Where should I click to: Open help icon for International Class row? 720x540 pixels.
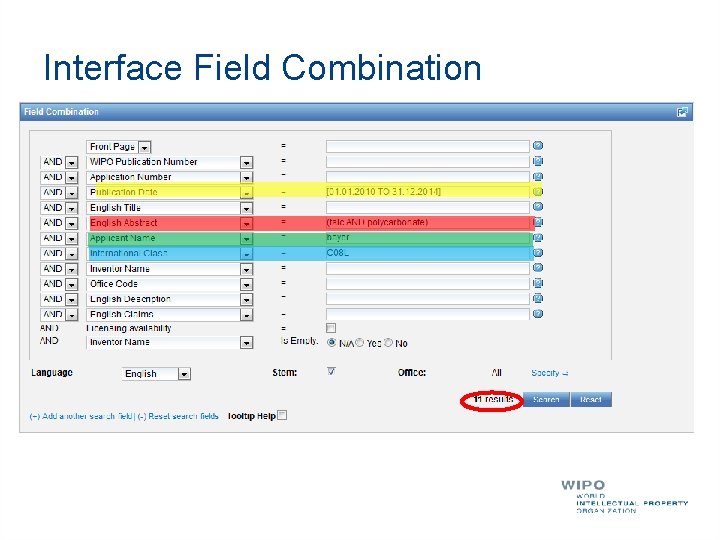click(538, 253)
